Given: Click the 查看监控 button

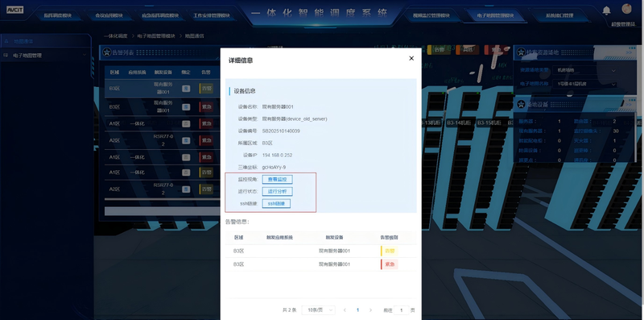Looking at the screenshot, I should (x=277, y=179).
